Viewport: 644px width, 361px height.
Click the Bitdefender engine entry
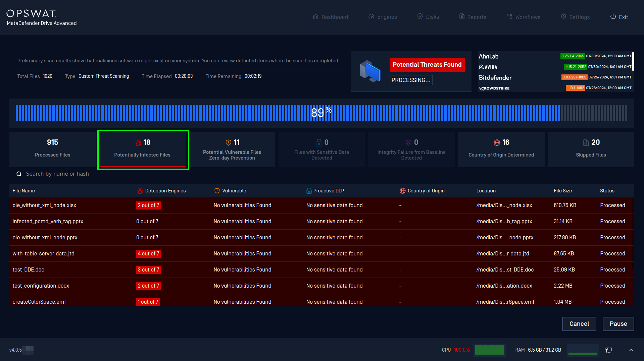click(x=555, y=77)
